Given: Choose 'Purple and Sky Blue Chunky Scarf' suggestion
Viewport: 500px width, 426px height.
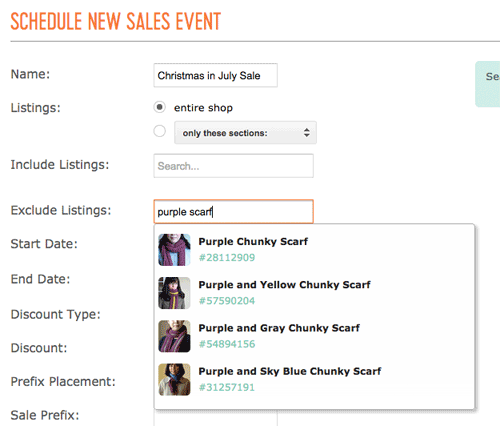Looking at the screenshot, I should pos(314,380).
